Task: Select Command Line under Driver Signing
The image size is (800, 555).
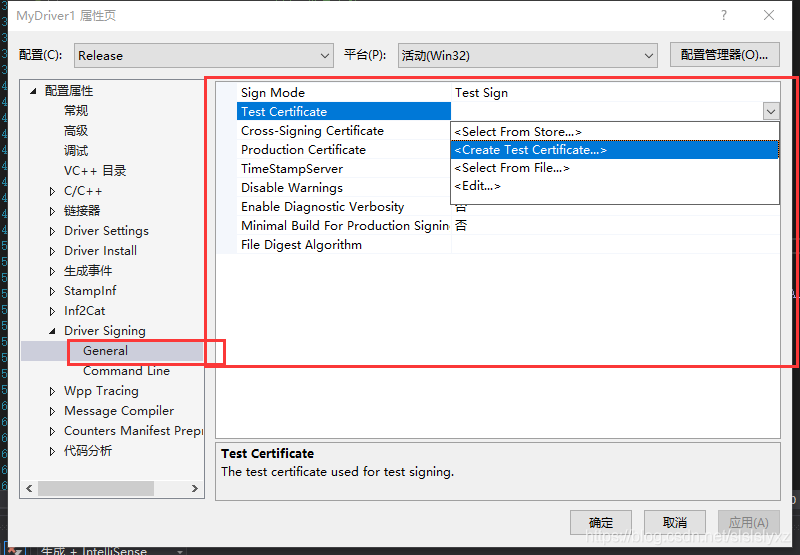Action: [127, 371]
